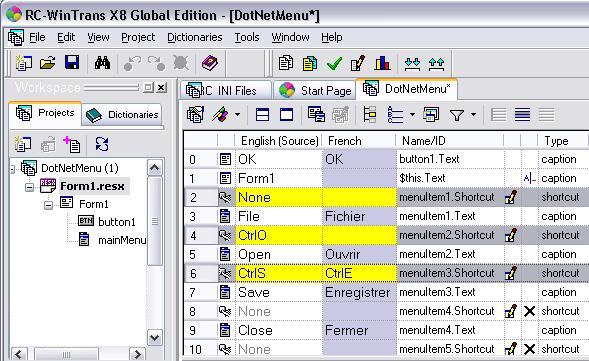The height and width of the screenshot is (361, 589).
Task: Click the add file icon with pink plus
Action: pyautogui.click(x=71, y=144)
